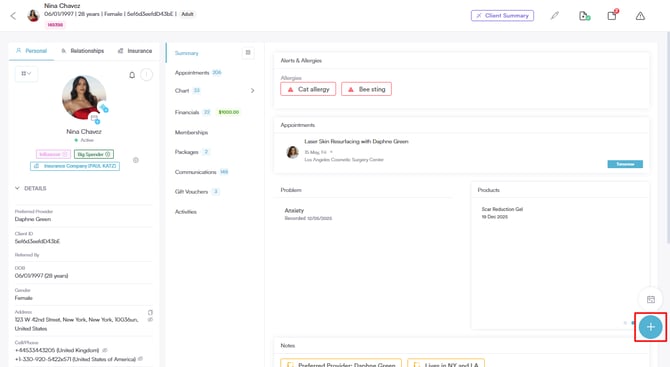Click the Cat allergy tag
This screenshot has height=367, width=670.
(x=308, y=89)
